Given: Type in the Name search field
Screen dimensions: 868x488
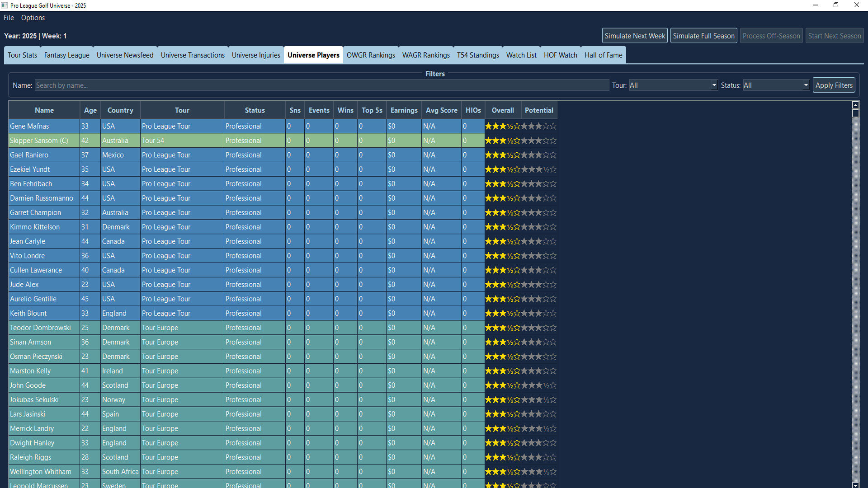Looking at the screenshot, I should point(322,85).
